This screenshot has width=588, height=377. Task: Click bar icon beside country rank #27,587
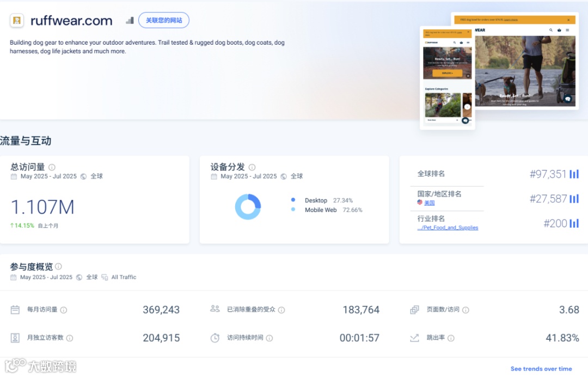(574, 198)
